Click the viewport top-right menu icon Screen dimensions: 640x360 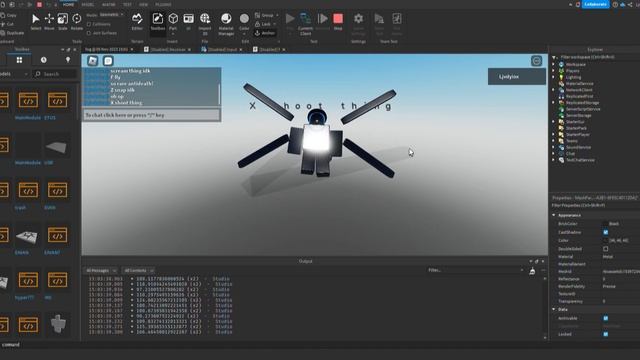[x=536, y=61]
